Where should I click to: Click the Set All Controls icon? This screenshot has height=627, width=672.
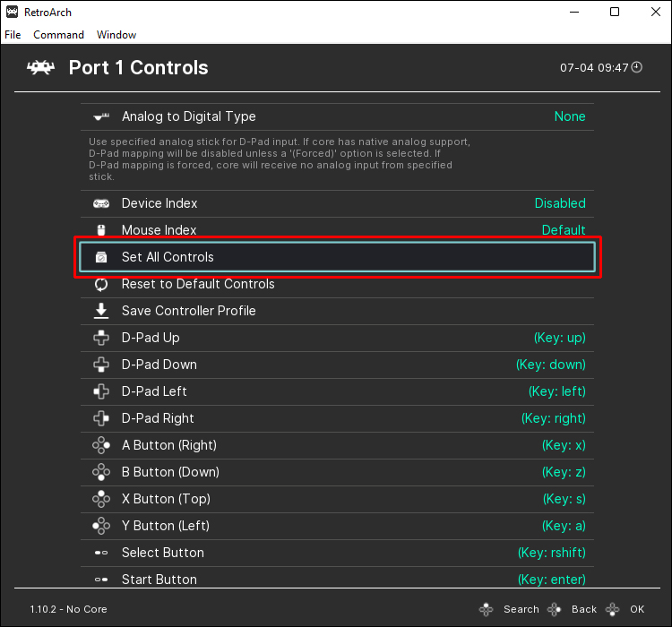[x=101, y=257]
